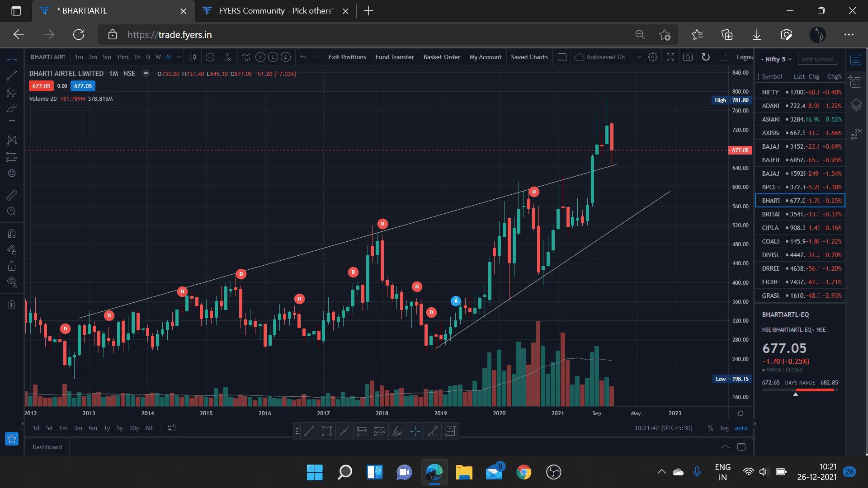Screen dimensions: 868x488
Task: Switch to FYERS Community browser tab
Action: [271, 11]
